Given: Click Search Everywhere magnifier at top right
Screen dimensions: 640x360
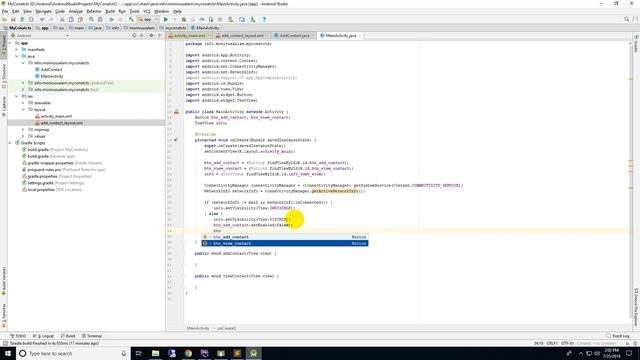Looking at the screenshot, I should (627, 19).
